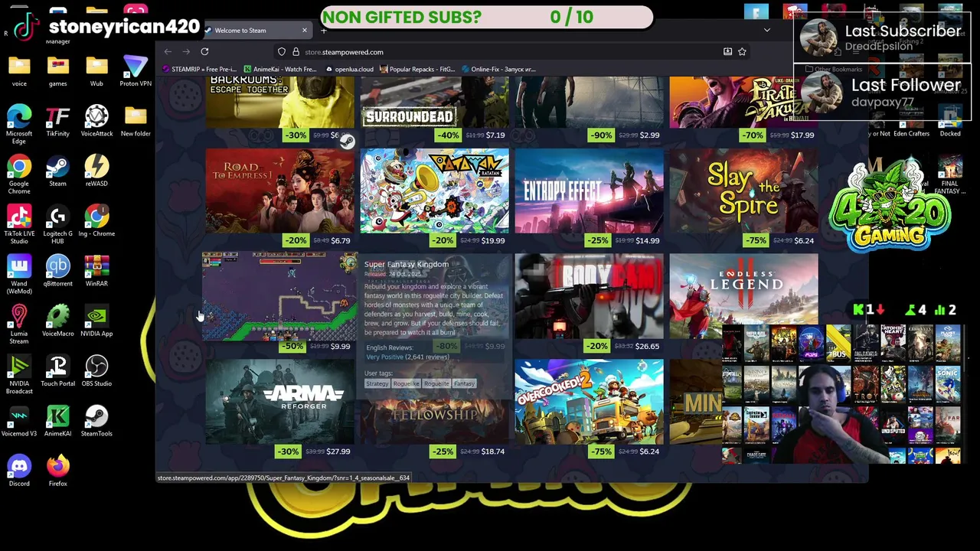Open the reWASD desktop shortcut
The width and height of the screenshot is (980, 551).
pos(96,171)
